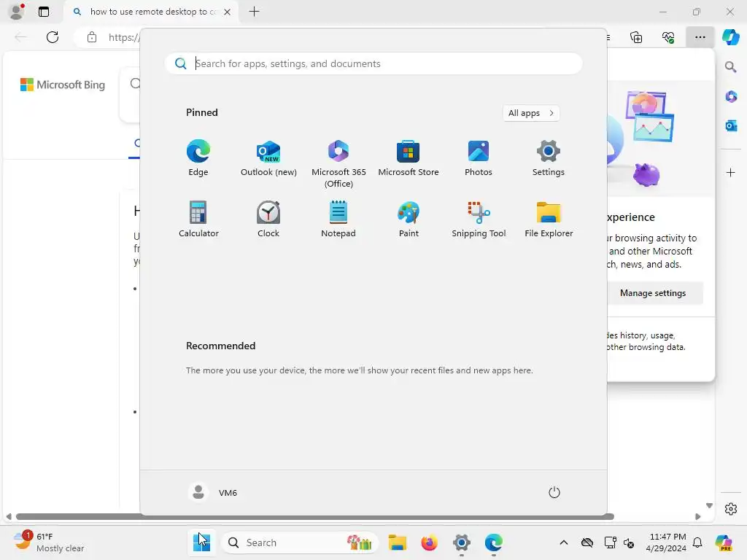Switch to Edge on the taskbar
Viewport: 747px width, 560px height.
494,542
